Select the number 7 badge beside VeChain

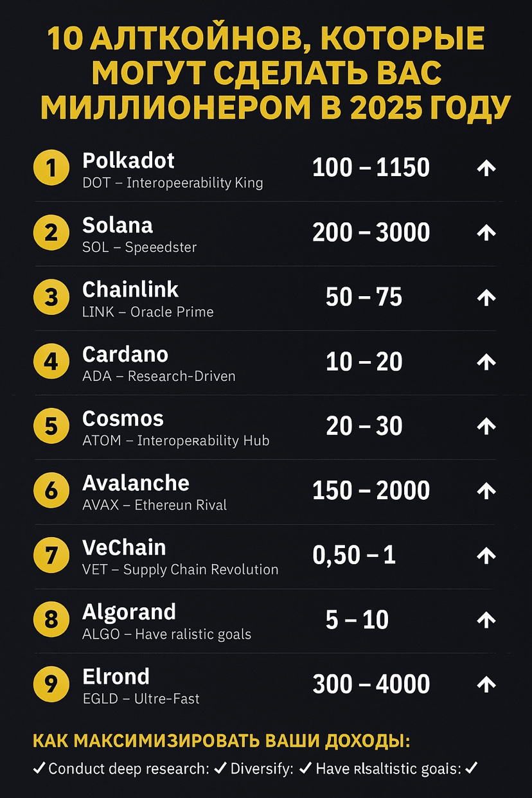coord(51,556)
